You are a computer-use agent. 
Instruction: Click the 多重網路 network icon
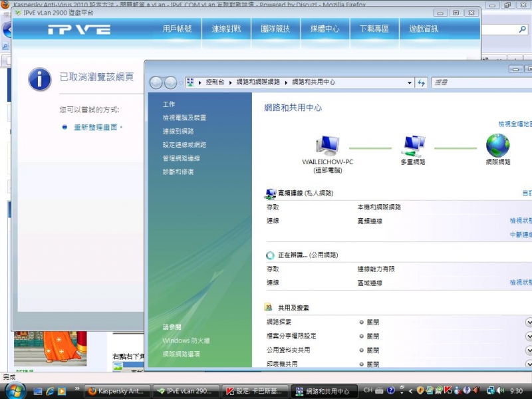click(414, 145)
